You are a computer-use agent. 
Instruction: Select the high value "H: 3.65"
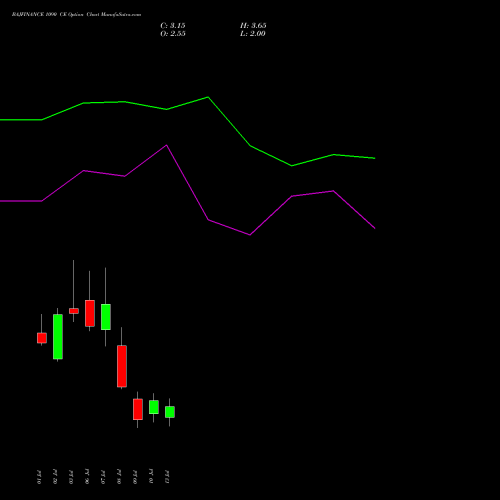coord(253,26)
